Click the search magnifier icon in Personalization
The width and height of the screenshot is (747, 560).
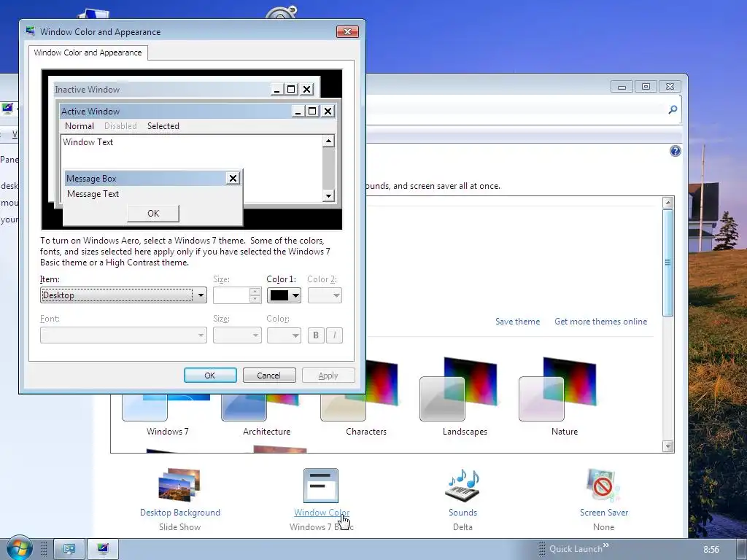point(673,110)
